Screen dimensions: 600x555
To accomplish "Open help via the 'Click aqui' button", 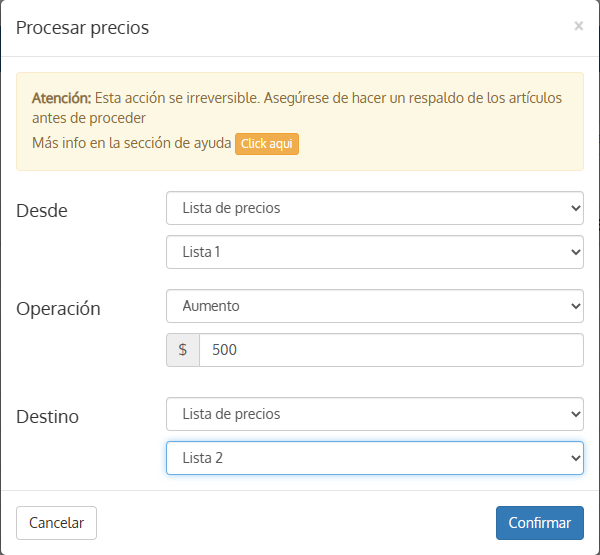I will click(x=267, y=144).
